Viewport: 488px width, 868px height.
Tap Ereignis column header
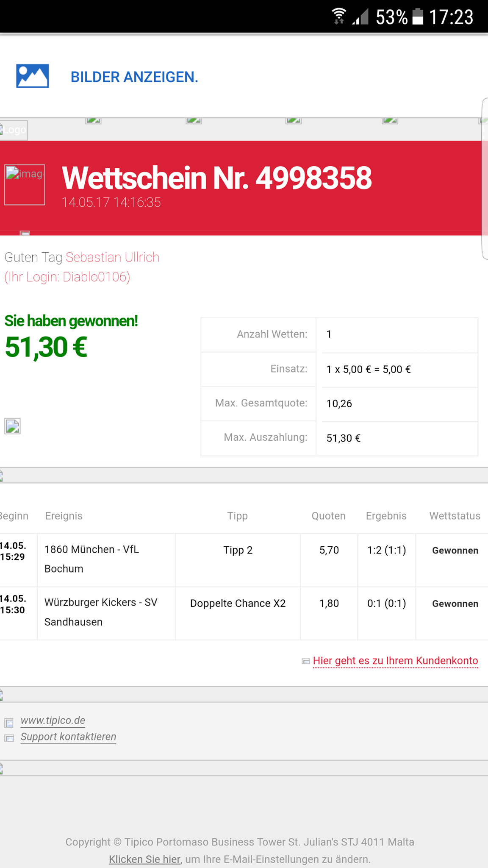tap(64, 516)
